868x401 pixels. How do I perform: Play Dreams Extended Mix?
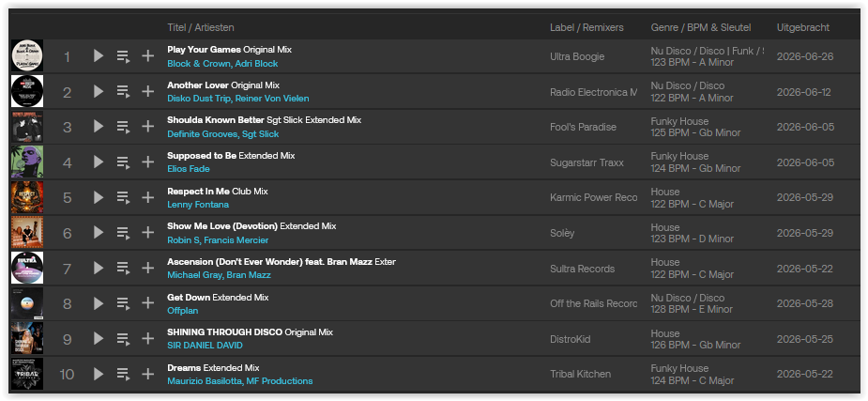pyautogui.click(x=99, y=374)
